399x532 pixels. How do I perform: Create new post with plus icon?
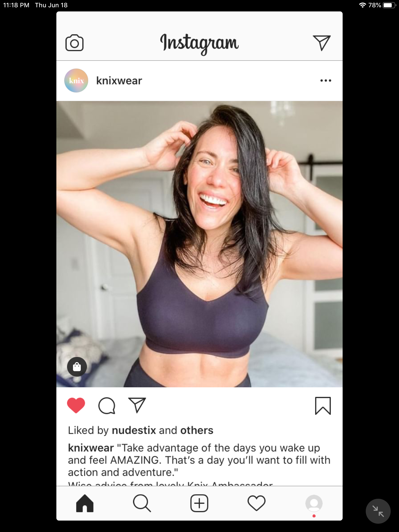tap(199, 503)
